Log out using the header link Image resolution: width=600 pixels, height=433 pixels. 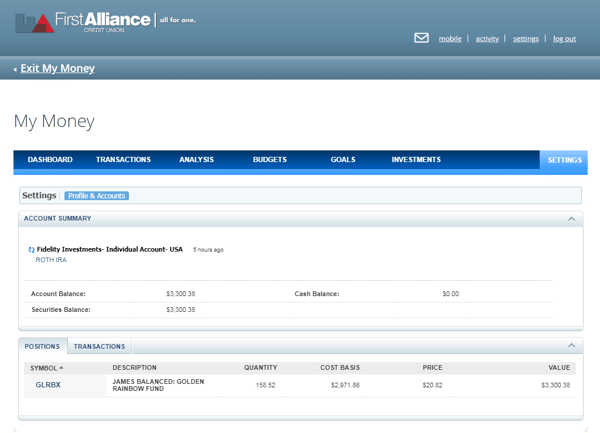point(564,39)
